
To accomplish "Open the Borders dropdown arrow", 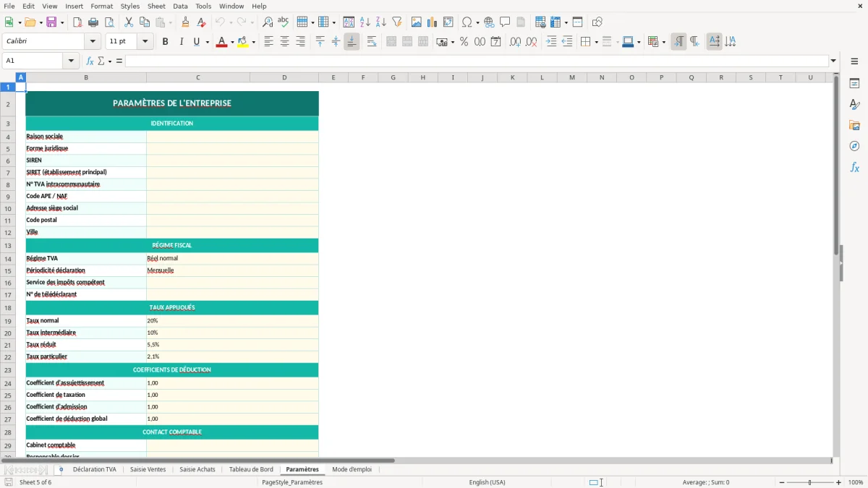I will (x=596, y=42).
